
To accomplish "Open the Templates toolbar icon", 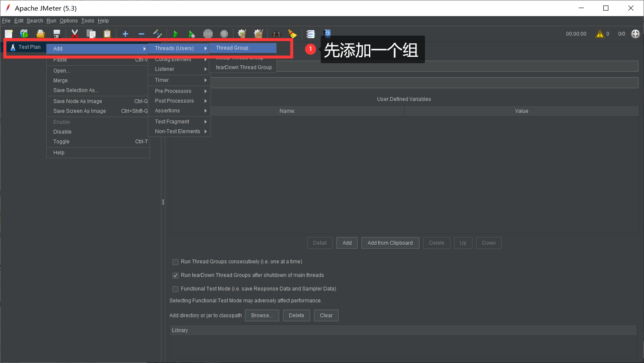I will point(24,34).
